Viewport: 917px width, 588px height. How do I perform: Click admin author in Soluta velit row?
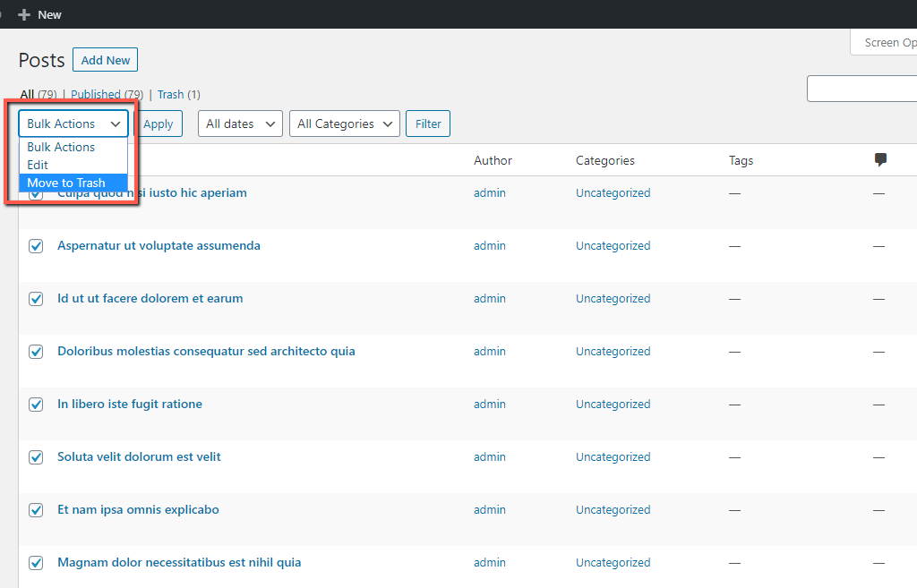click(490, 456)
